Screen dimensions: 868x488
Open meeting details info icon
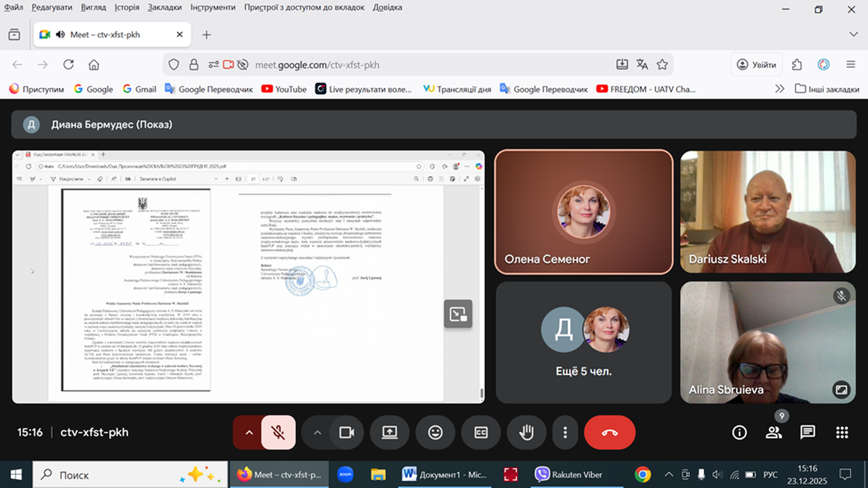point(739,432)
